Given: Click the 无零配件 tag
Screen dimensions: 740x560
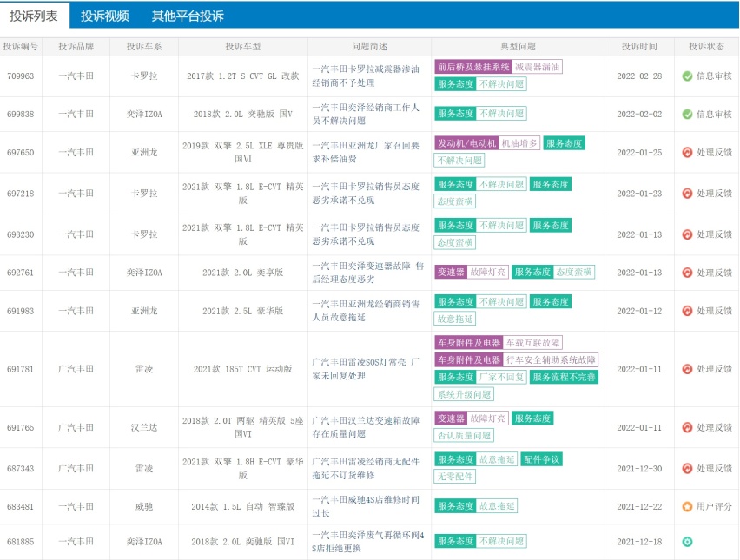Looking at the screenshot, I should [454, 477].
